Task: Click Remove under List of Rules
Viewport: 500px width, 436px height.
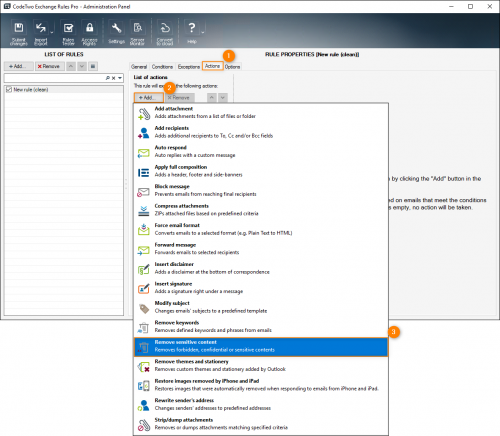Action: pyautogui.click(x=49, y=66)
